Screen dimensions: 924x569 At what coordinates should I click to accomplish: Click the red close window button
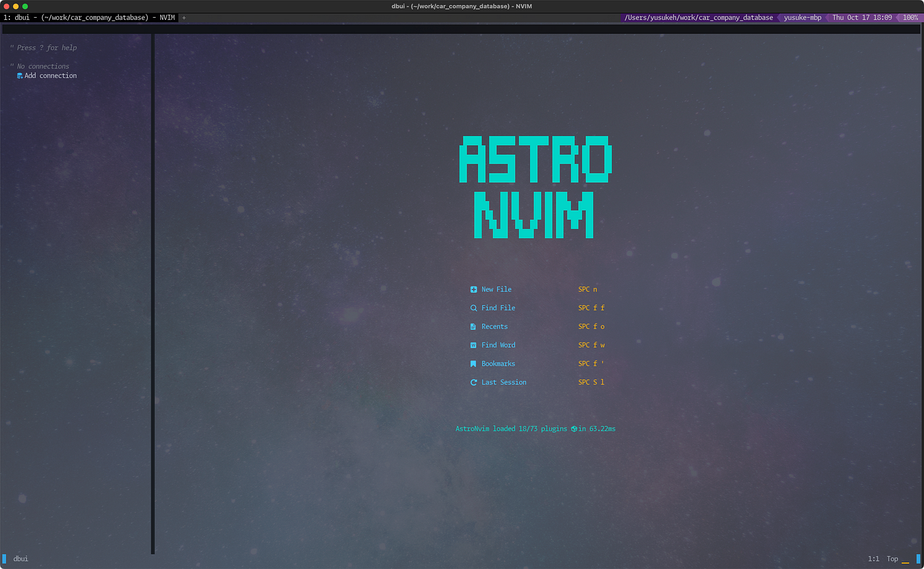tap(7, 6)
